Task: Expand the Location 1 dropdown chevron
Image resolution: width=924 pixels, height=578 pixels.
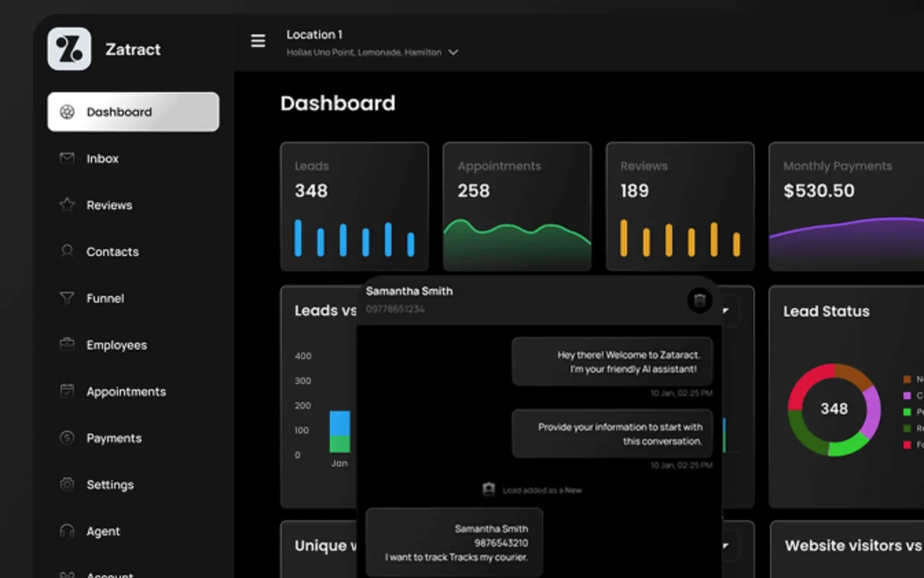Action: click(x=453, y=52)
